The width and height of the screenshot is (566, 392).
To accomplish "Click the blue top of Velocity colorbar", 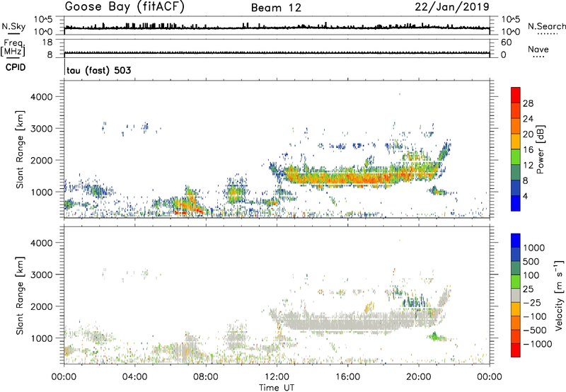I will tap(516, 240).
